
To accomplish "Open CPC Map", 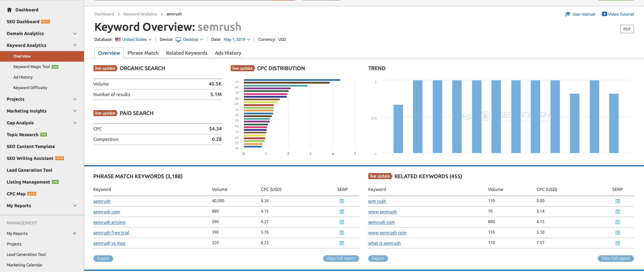I will coord(16,194).
